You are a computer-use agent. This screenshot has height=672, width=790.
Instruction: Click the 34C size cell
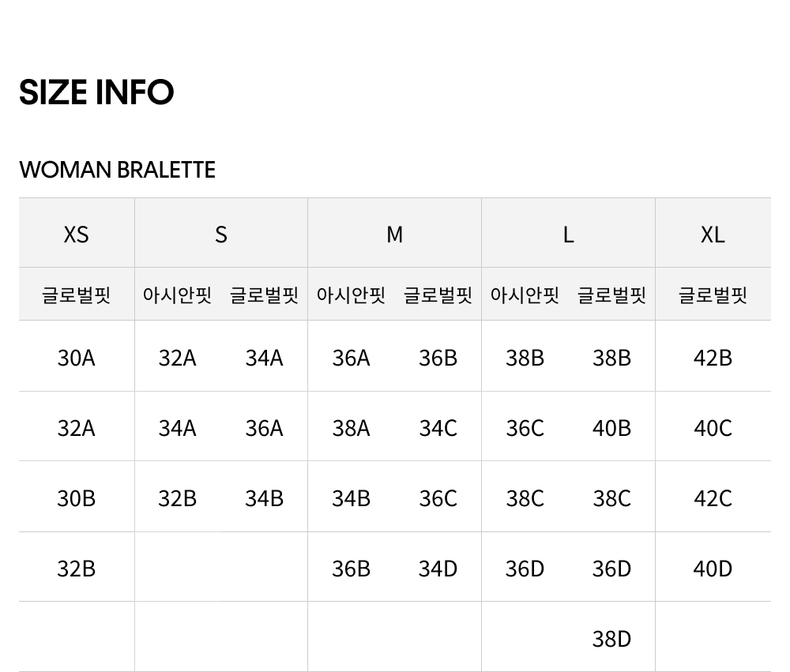(x=438, y=428)
